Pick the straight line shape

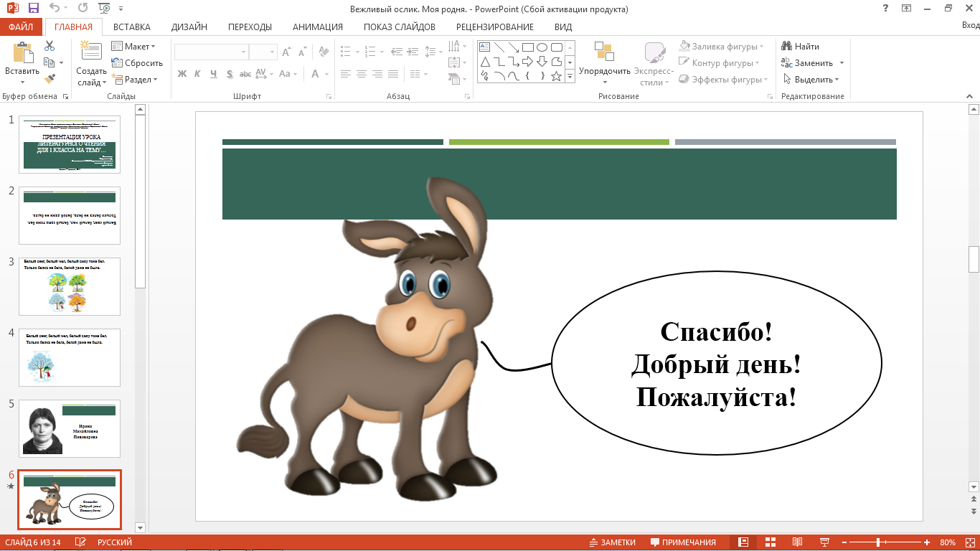499,47
